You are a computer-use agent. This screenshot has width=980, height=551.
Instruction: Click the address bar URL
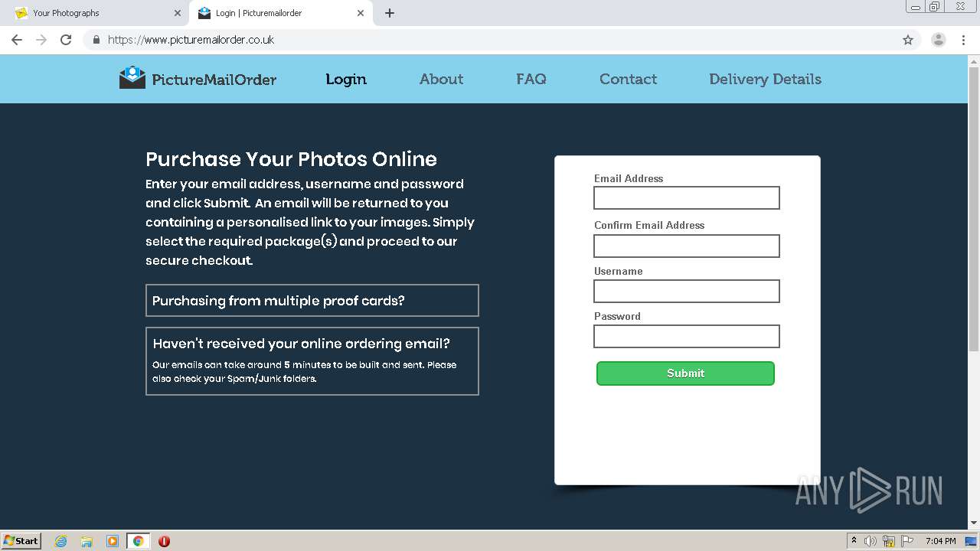pyautogui.click(x=191, y=40)
